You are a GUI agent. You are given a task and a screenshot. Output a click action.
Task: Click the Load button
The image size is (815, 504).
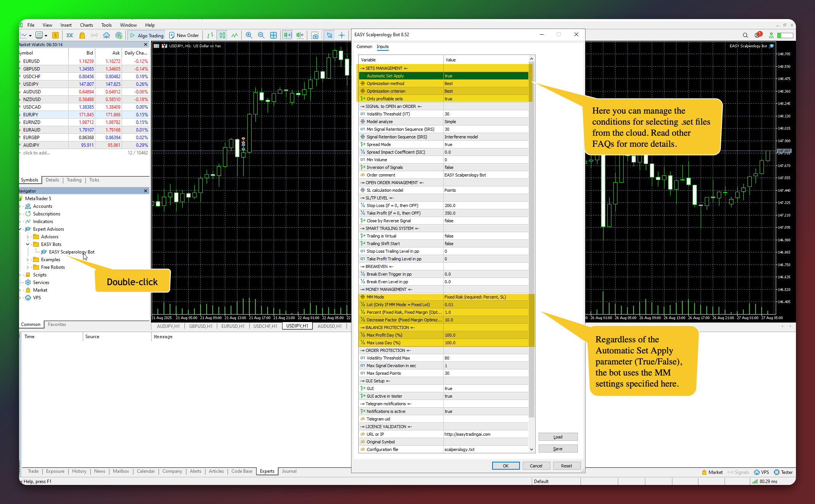pyautogui.click(x=558, y=437)
